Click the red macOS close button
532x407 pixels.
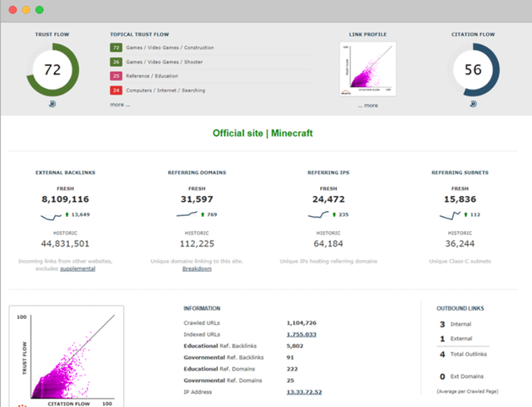[13, 10]
